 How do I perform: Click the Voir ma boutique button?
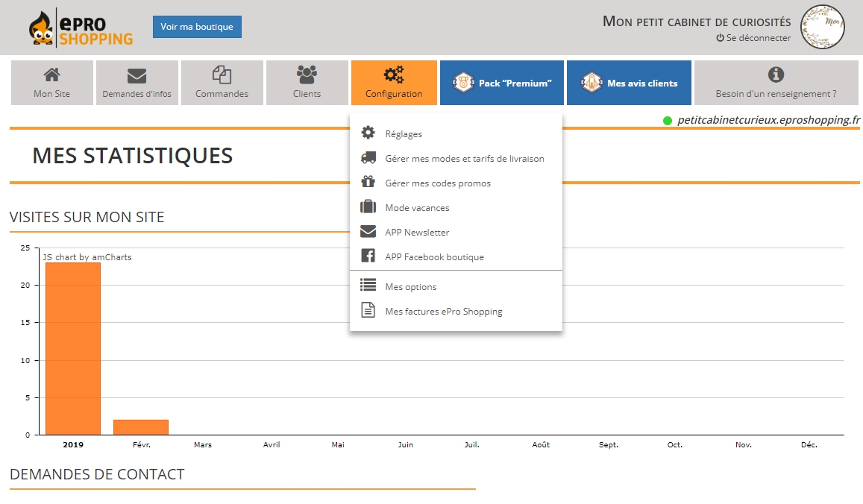tap(197, 27)
